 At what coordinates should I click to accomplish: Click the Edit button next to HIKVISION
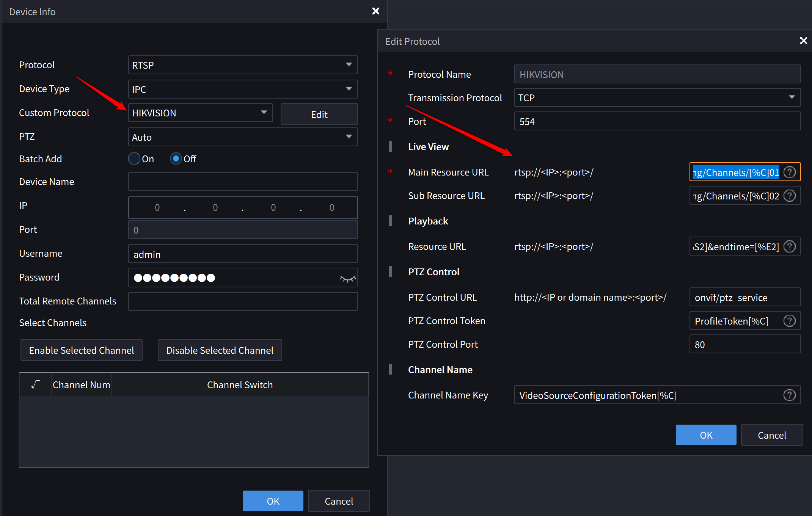pyautogui.click(x=319, y=114)
